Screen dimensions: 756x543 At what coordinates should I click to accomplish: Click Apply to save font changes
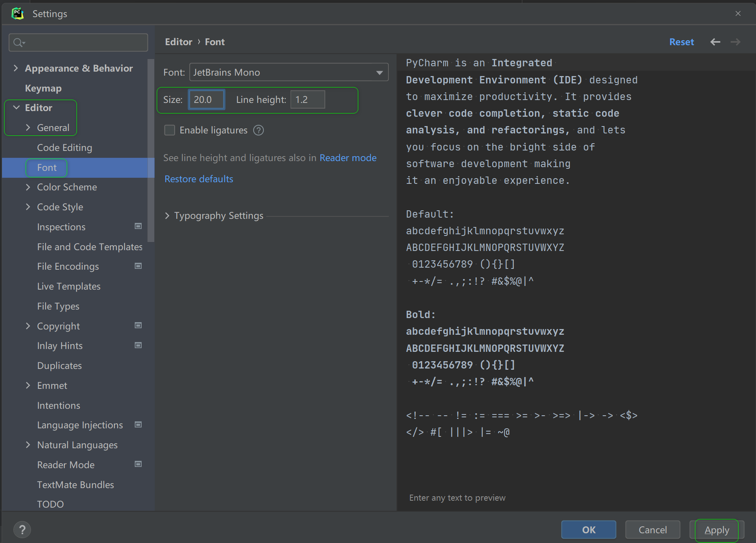[717, 530]
